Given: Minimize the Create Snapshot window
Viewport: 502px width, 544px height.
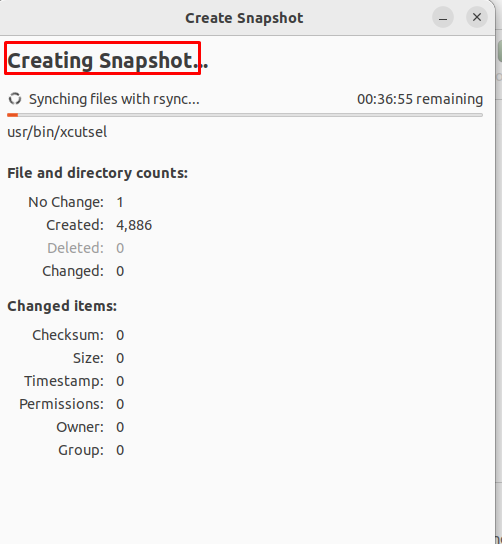Looking at the screenshot, I should (443, 17).
